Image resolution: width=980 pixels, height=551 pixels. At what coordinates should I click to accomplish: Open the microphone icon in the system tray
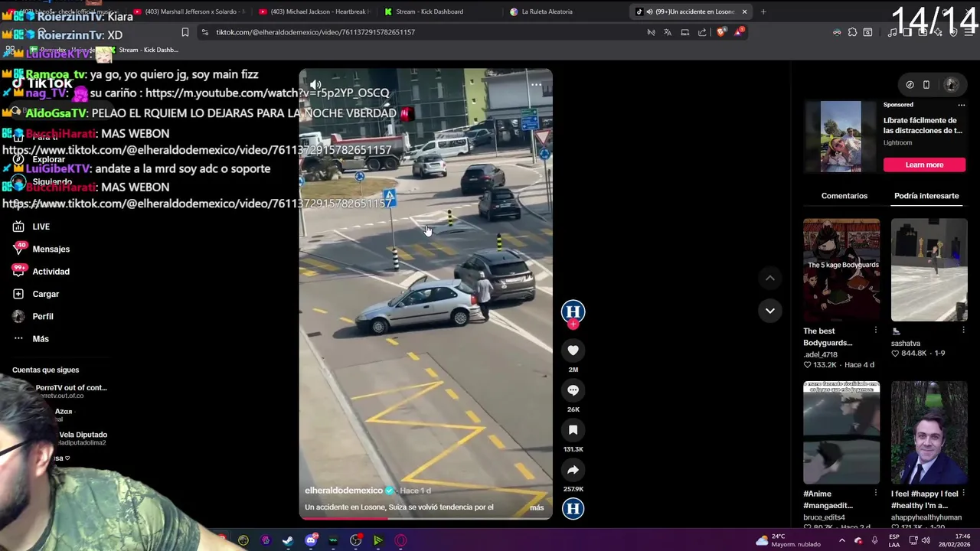click(874, 540)
